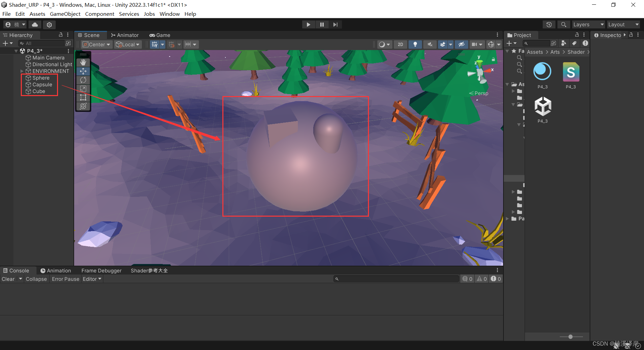Collapse the P4_3 scene in Hierarchy
Viewport: 644px width, 350px height.
click(x=16, y=51)
